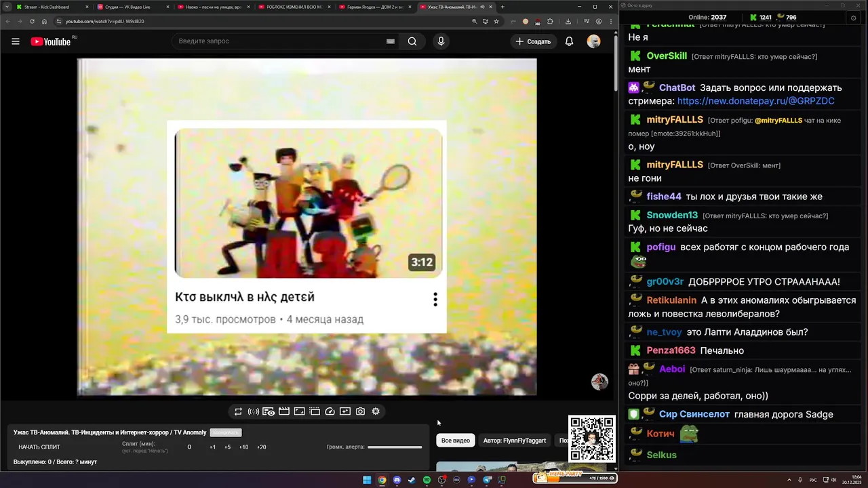Open Discord from taskbar

click(397, 480)
